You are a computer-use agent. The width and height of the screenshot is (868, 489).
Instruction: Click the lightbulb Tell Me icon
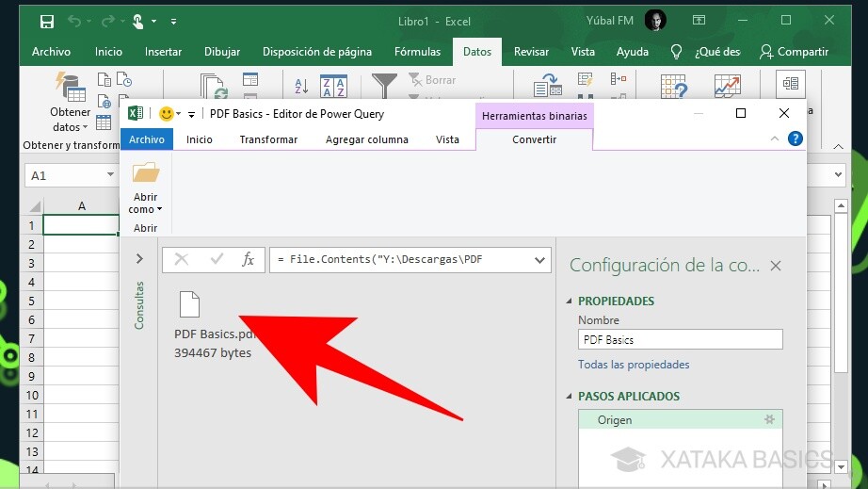click(676, 52)
